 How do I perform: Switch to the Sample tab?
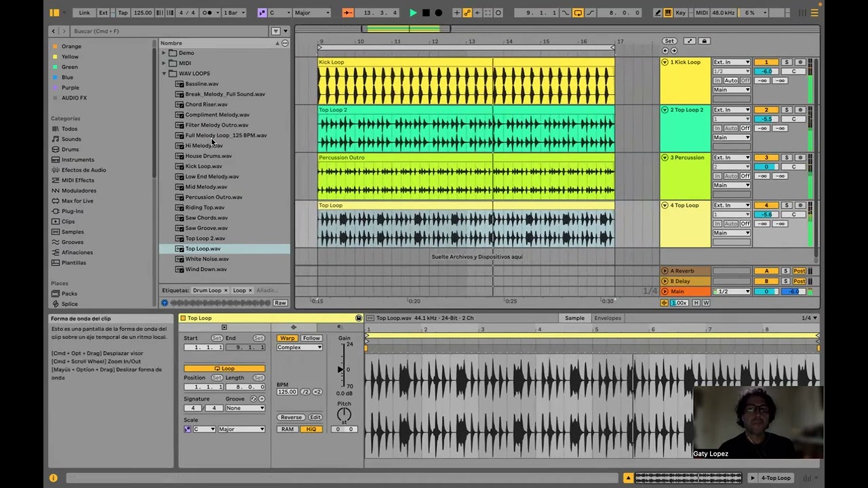coord(574,318)
